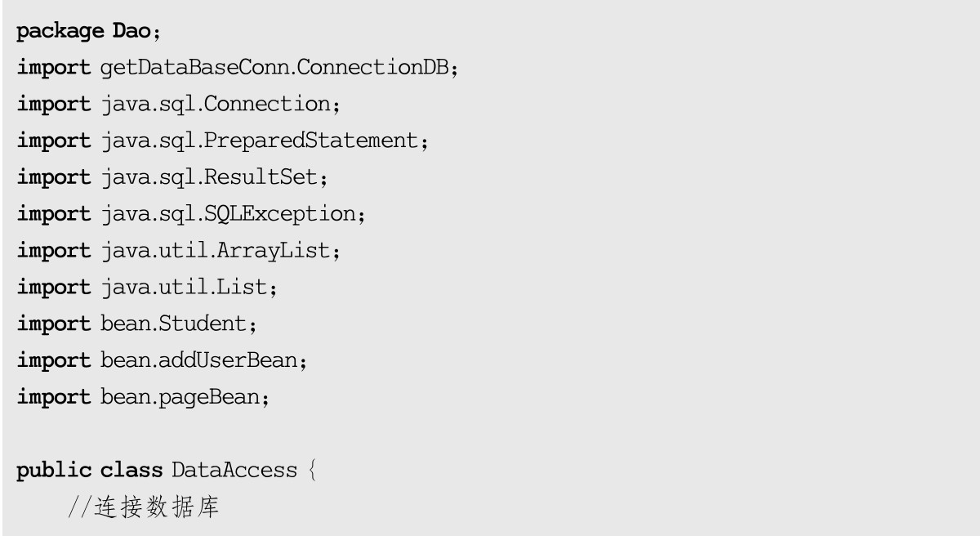Screen dimensions: 980x536
Task: Click the import keyword on the pageBean line
Action: tap(54, 397)
